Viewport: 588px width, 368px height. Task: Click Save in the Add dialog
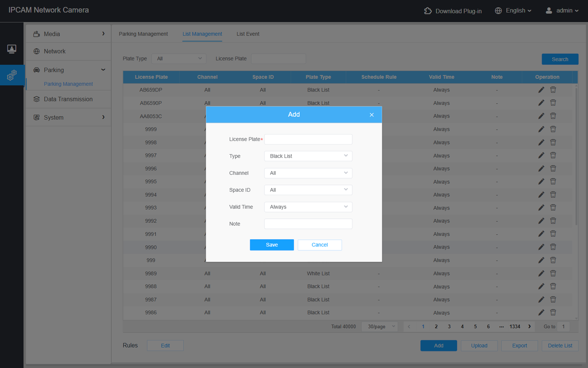[x=272, y=245]
